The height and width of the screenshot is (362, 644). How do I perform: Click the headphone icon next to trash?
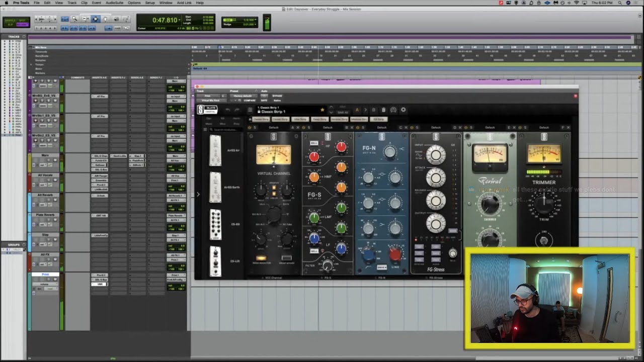tap(393, 110)
